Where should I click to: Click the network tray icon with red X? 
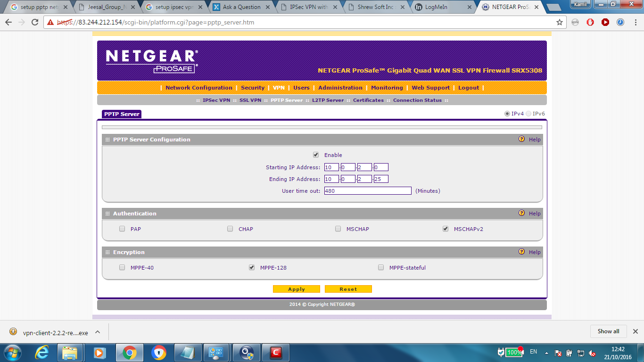(x=558, y=353)
